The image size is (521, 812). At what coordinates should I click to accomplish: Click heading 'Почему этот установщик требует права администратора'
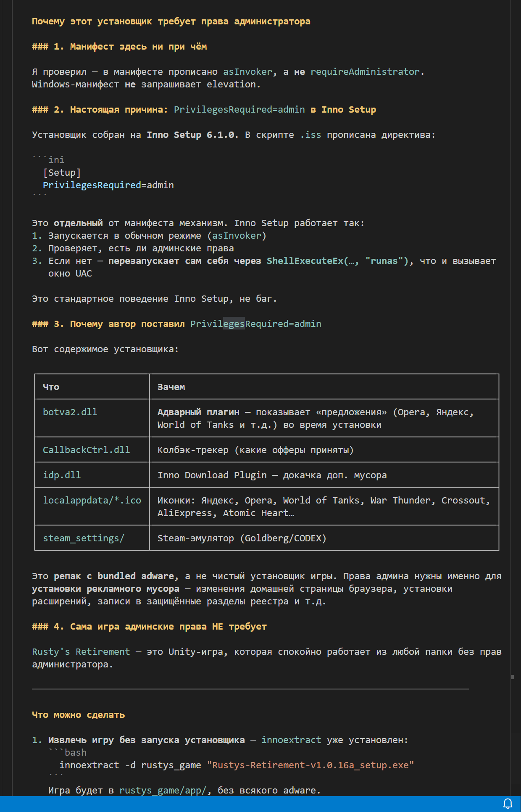171,21
